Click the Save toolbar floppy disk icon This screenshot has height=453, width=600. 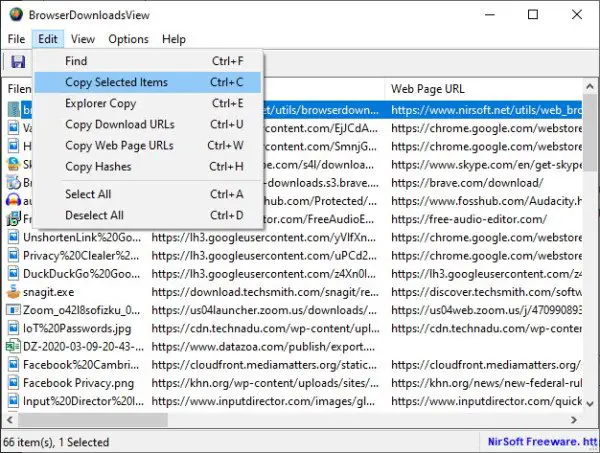pos(18,62)
